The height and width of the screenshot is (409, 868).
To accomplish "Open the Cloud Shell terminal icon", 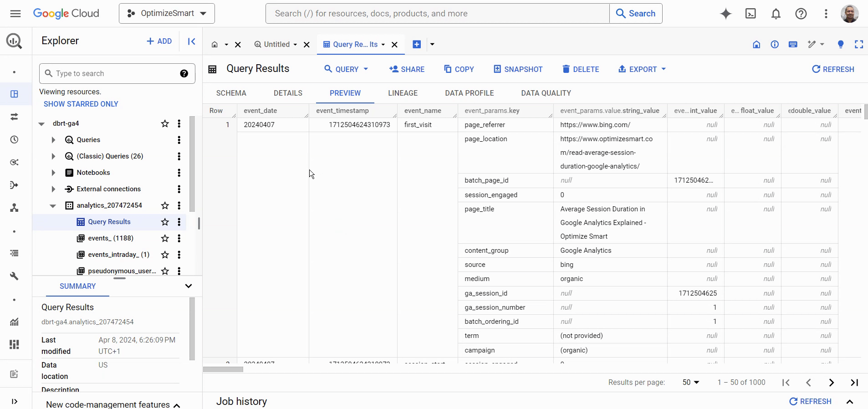I will coord(751,14).
